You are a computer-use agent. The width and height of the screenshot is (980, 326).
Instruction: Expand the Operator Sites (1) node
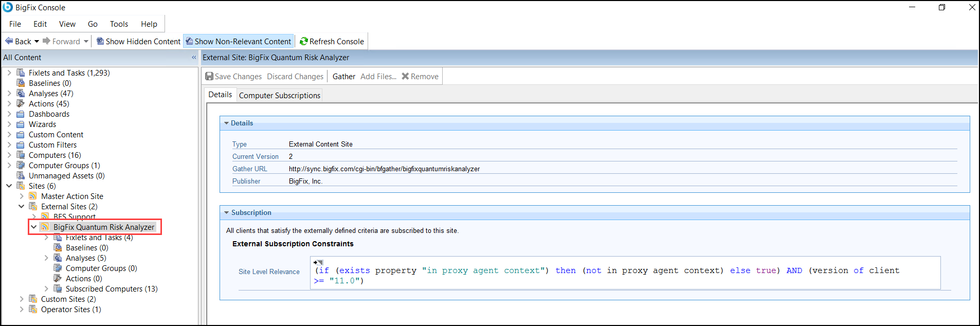22,309
